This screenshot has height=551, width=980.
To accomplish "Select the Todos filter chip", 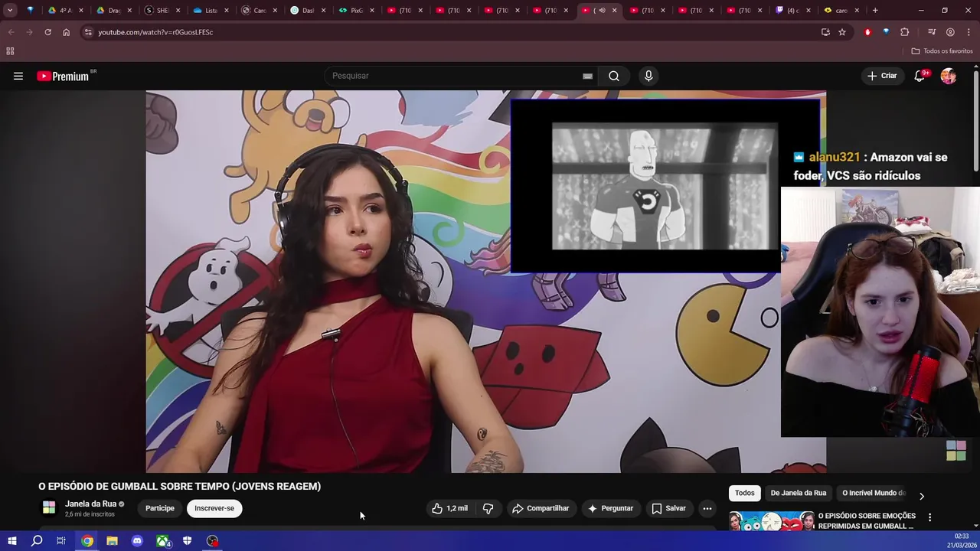I will [745, 493].
